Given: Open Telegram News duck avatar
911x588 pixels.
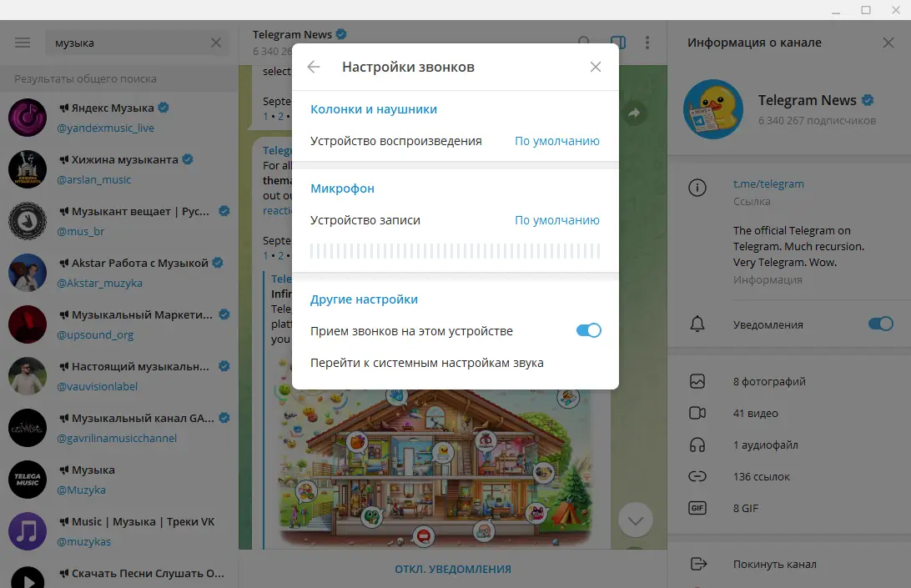Looking at the screenshot, I should click(713, 109).
